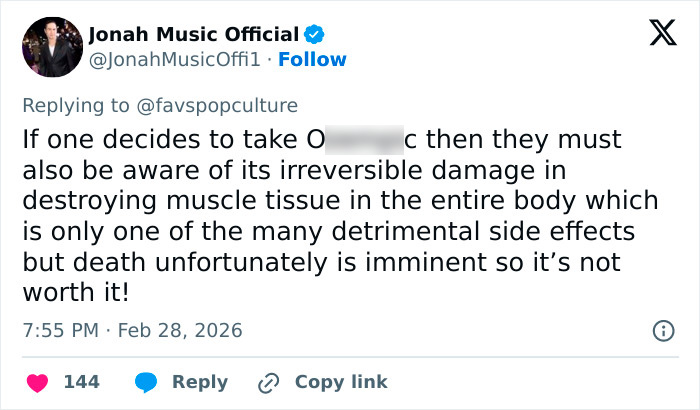Viewport: 700px width, 410px height.
Task: Click the blue reply speech bubble icon
Action: [147, 382]
